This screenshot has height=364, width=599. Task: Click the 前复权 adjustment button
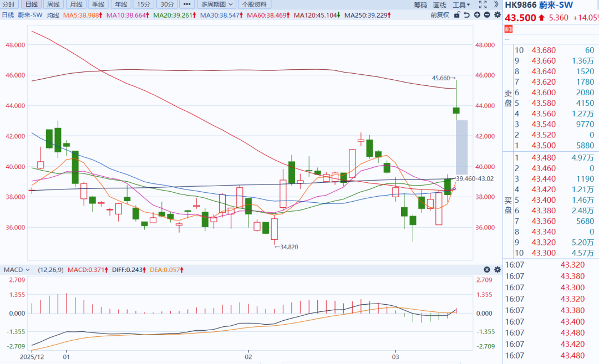click(x=439, y=15)
